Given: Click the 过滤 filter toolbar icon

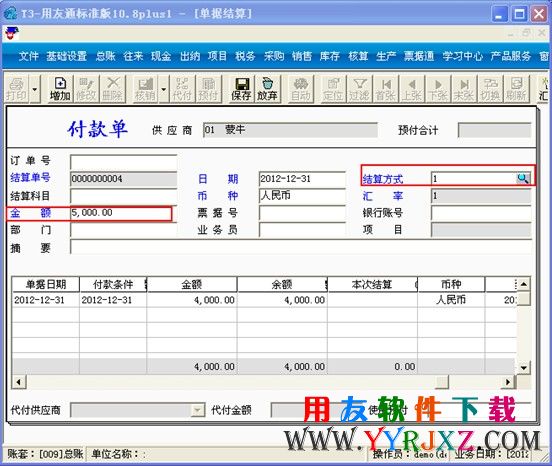Looking at the screenshot, I should 359,89.
